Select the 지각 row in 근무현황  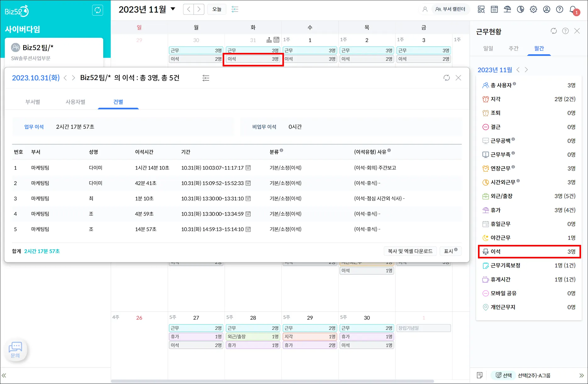(529, 99)
